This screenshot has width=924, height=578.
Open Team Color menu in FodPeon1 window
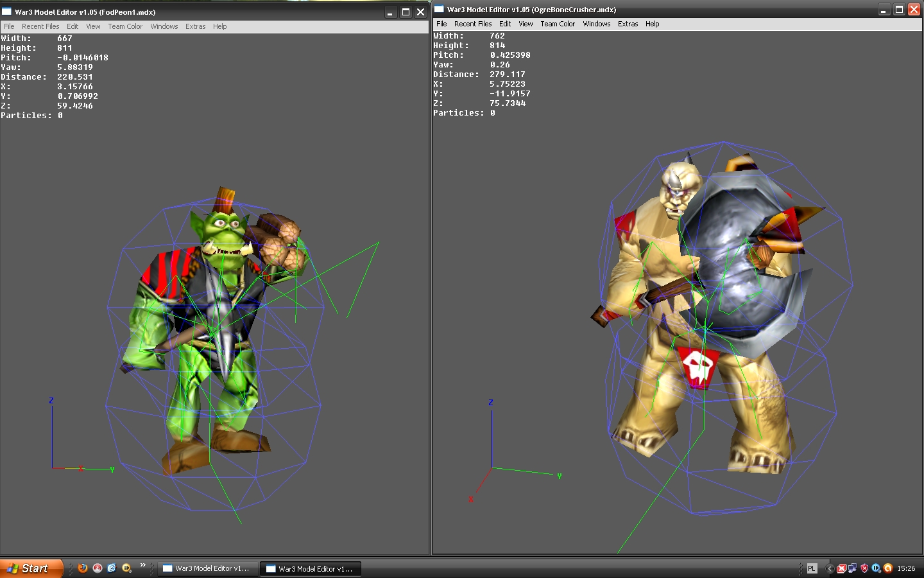click(x=125, y=26)
